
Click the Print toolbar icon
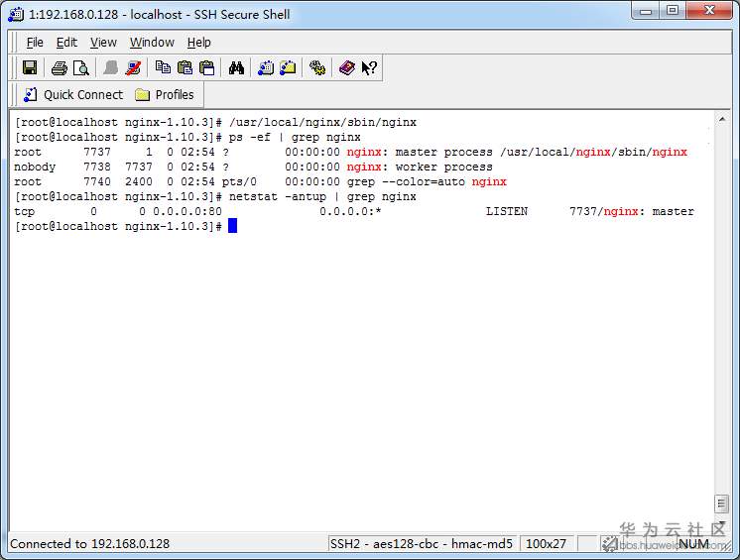point(59,68)
